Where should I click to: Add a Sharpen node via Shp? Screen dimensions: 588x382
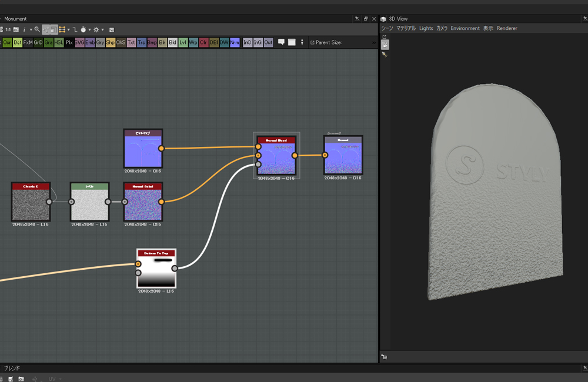(111, 42)
